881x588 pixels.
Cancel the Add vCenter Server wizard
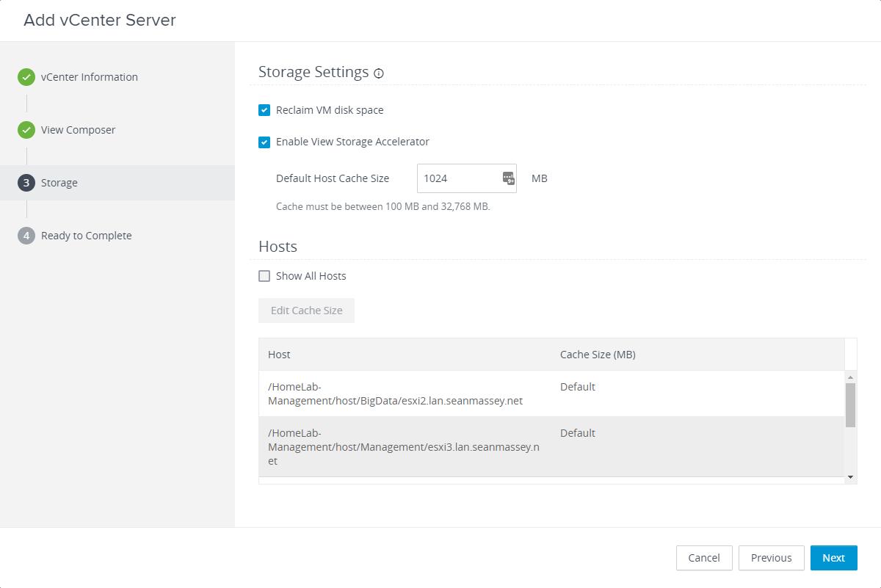703,558
